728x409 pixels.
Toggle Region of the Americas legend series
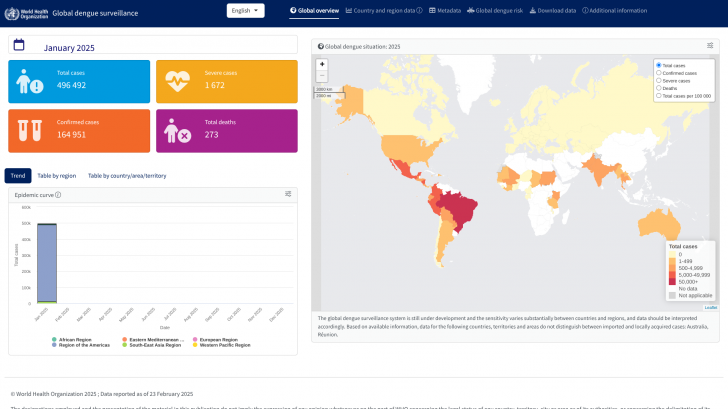tap(81, 345)
